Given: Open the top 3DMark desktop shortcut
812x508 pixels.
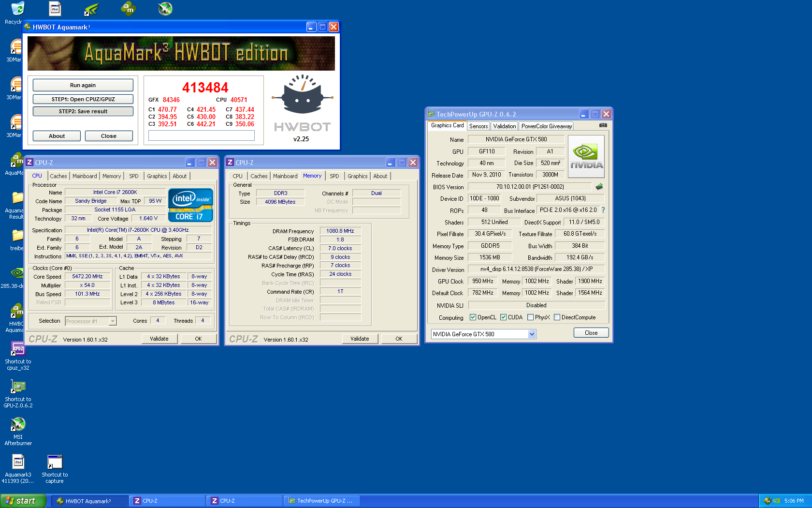Looking at the screenshot, I should (16, 47).
